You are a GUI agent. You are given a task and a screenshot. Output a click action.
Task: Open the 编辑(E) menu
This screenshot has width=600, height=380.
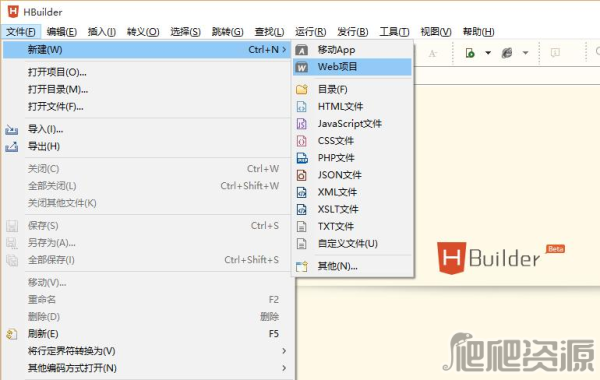(x=62, y=32)
